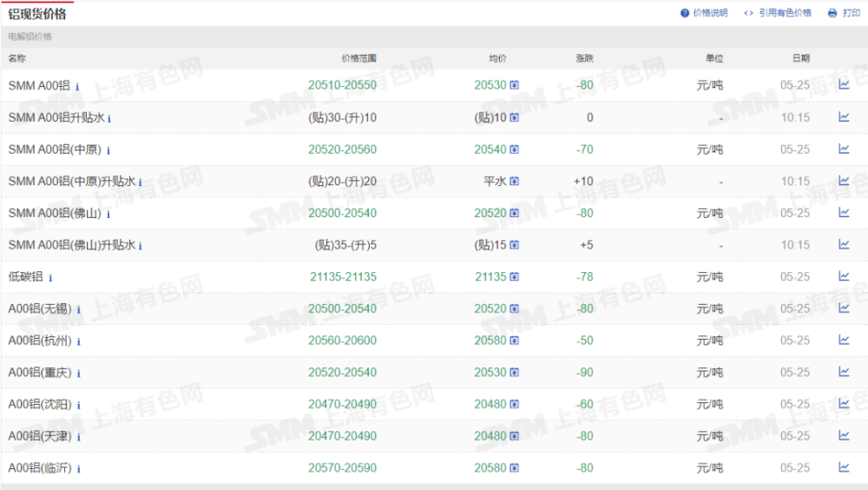This screenshot has height=490, width=868.
Task: Click calendar icon beside average 20540
Action: (514, 149)
